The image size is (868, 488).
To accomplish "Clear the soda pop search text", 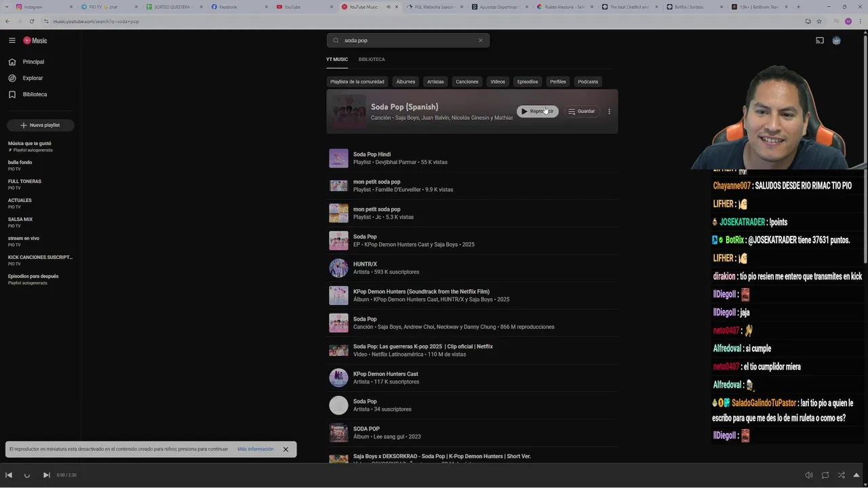I will pos(480,40).
